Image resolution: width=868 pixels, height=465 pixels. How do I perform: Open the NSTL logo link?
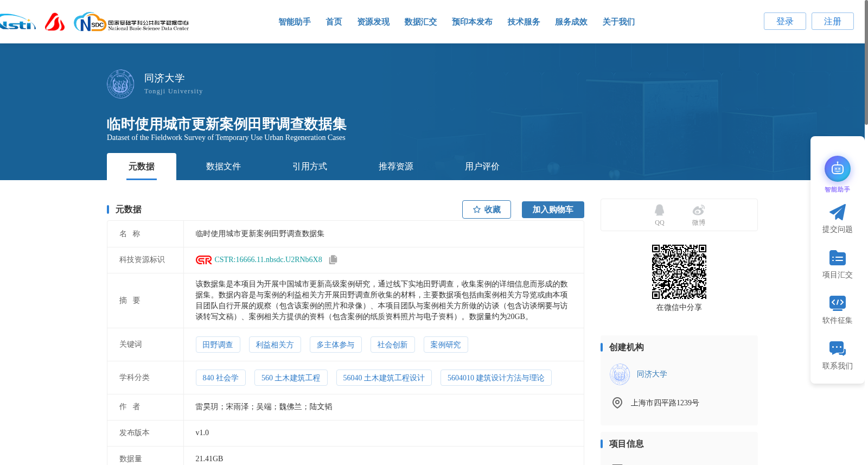pyautogui.click(x=17, y=22)
